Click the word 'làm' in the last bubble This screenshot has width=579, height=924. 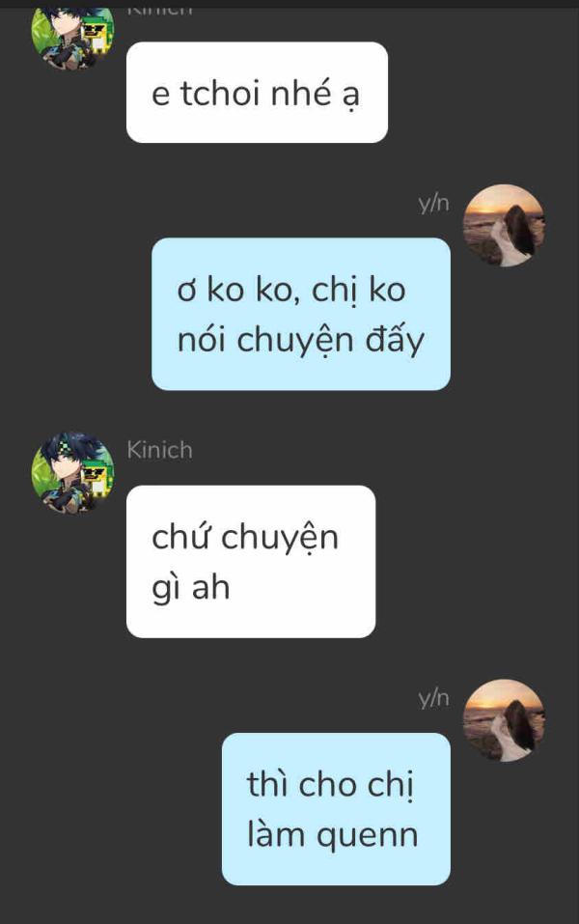tap(277, 835)
